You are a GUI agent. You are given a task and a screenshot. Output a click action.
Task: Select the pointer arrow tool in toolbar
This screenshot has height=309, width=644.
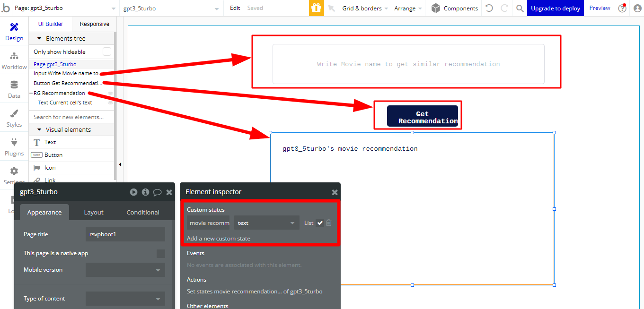point(331,8)
